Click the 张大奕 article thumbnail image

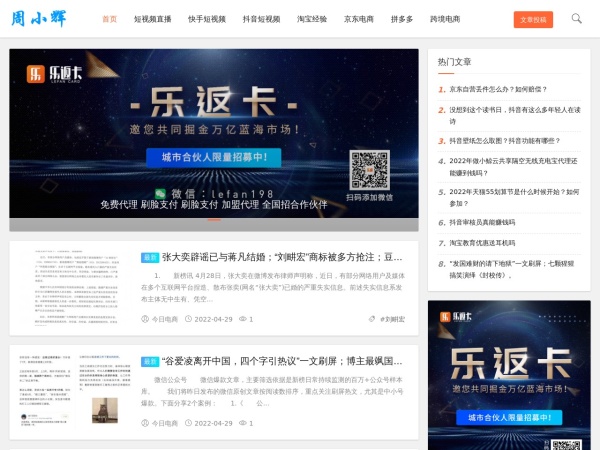click(x=75, y=288)
